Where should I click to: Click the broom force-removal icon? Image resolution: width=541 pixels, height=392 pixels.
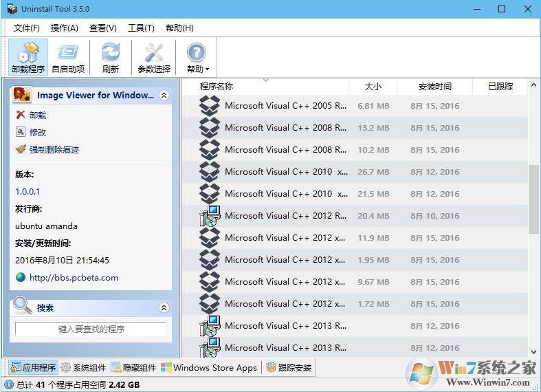(21, 149)
